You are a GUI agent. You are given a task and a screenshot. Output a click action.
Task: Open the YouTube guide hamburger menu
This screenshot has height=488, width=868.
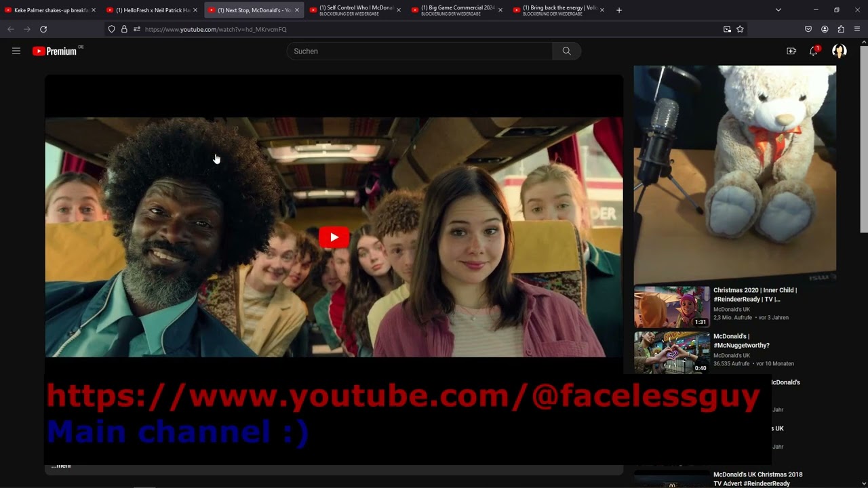[x=16, y=51]
